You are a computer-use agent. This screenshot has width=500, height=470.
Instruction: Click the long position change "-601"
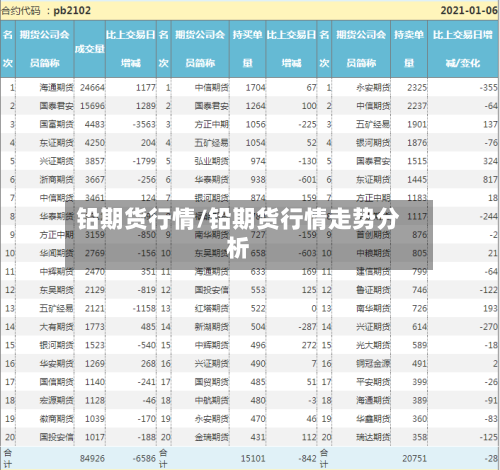pos(307,180)
